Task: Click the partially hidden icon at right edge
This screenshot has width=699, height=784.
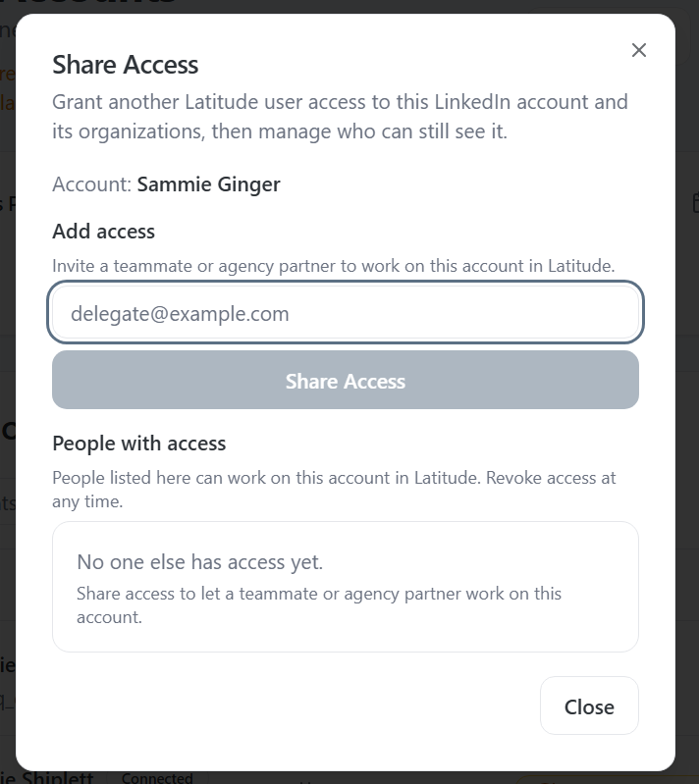Action: [694, 202]
